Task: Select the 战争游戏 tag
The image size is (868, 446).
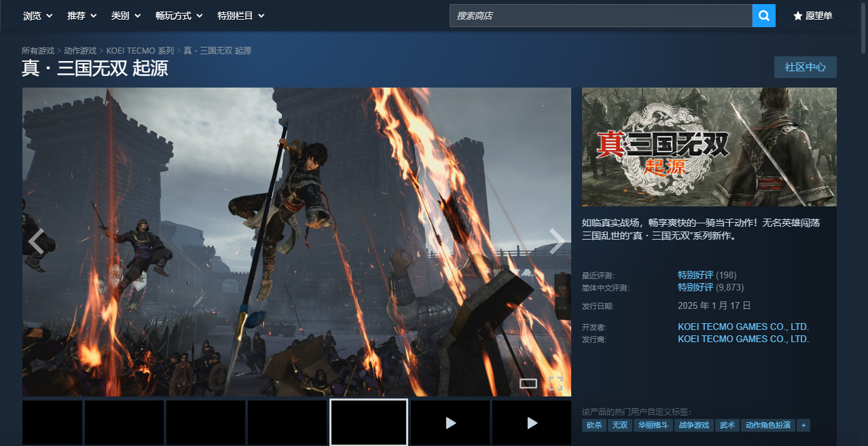Action: (x=694, y=425)
